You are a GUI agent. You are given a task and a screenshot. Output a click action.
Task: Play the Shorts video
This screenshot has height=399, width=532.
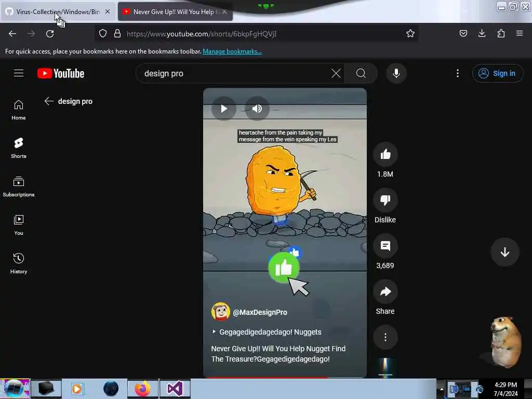223,109
